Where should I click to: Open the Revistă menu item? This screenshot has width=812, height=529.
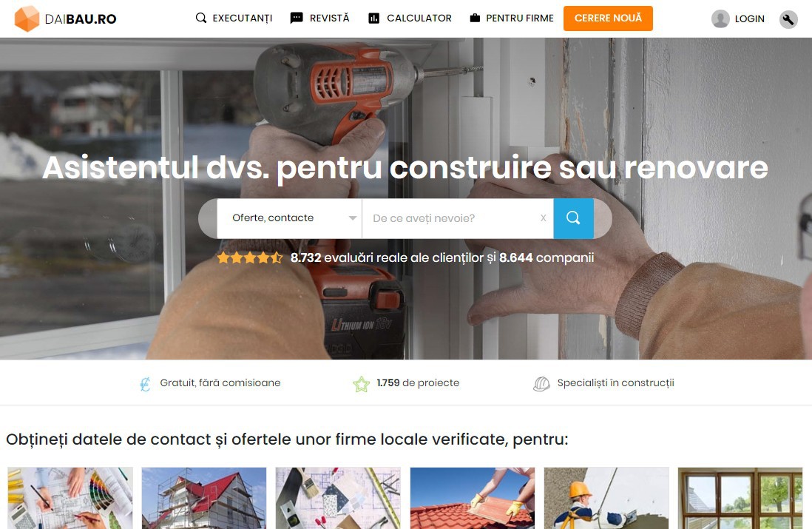329,18
